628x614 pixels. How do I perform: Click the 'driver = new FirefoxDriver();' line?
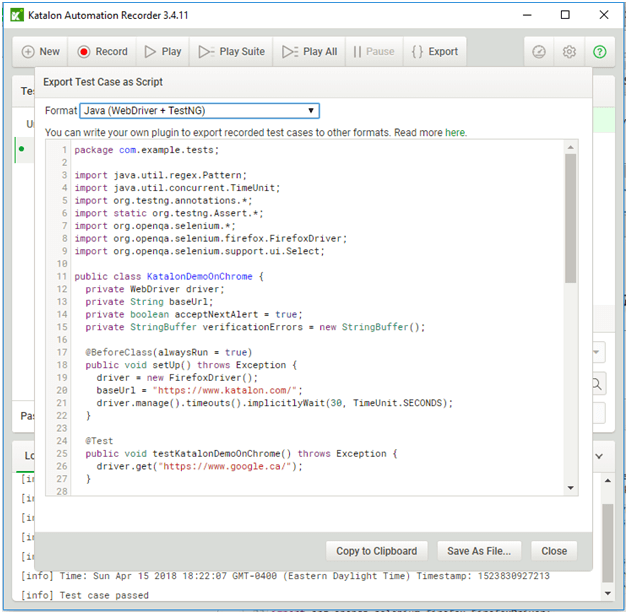click(x=177, y=378)
